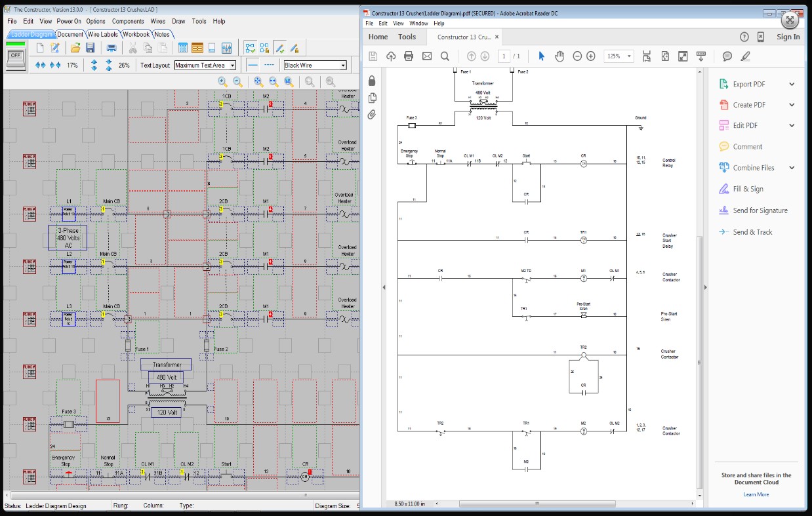Click the Acrobat search magnifier icon
The image size is (812, 516).
(445, 56)
